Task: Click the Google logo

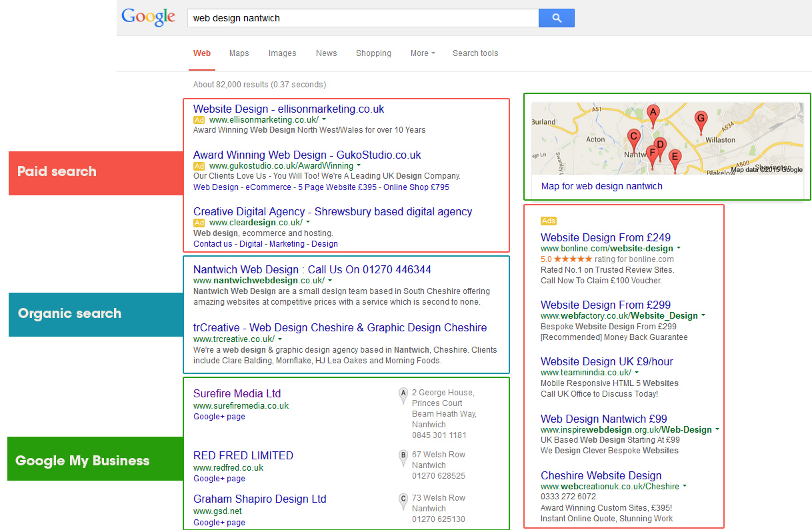Action: click(x=149, y=18)
